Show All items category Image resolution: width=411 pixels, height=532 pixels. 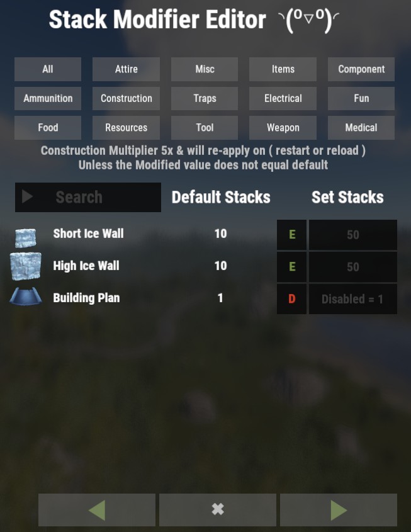point(48,69)
